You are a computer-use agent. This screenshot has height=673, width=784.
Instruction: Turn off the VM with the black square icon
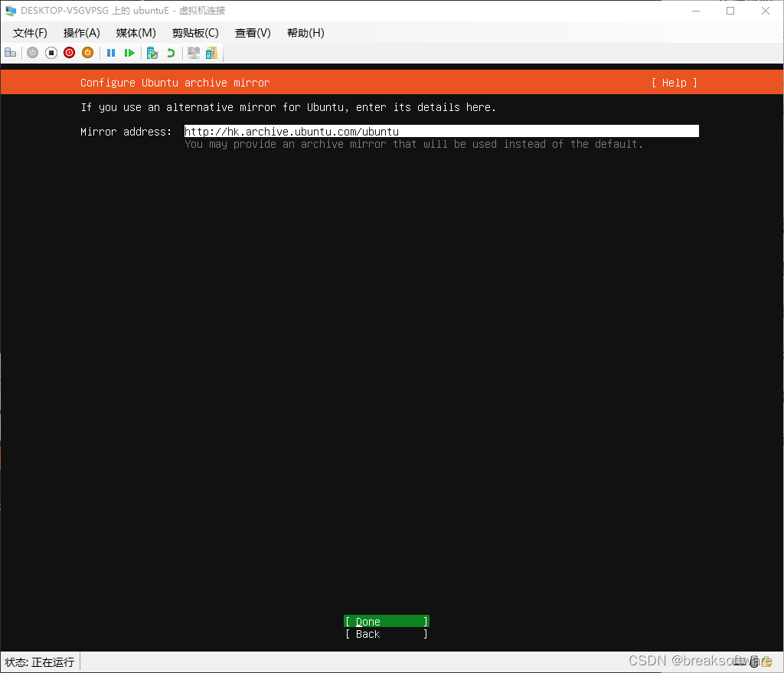click(x=51, y=53)
